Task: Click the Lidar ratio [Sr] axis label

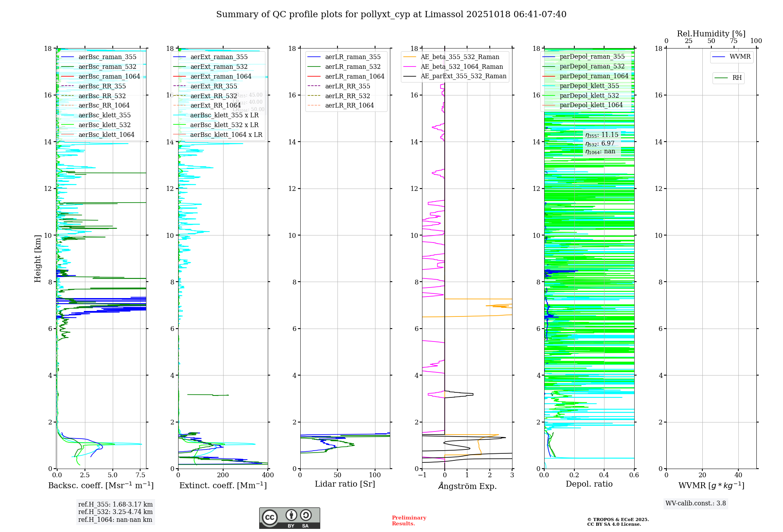Action: [345, 484]
